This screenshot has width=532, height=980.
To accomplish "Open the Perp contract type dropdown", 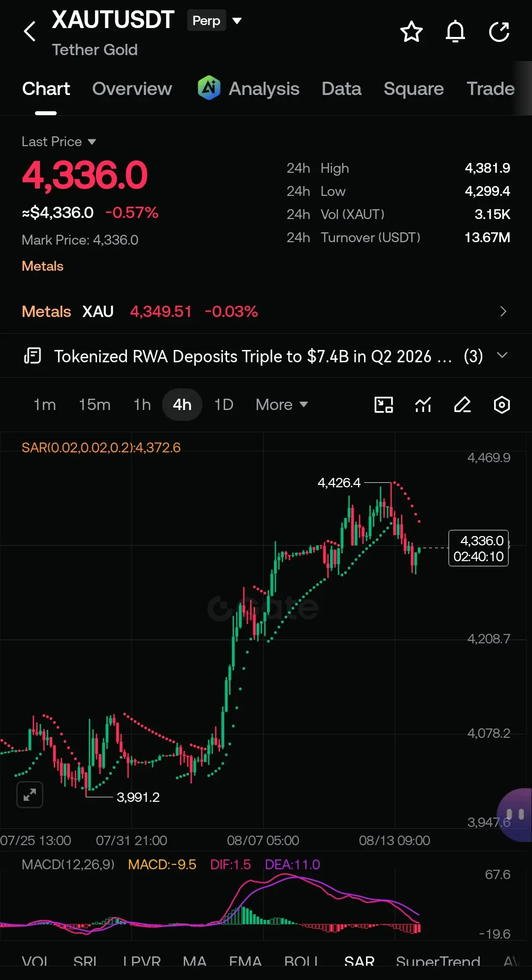I will [x=215, y=21].
